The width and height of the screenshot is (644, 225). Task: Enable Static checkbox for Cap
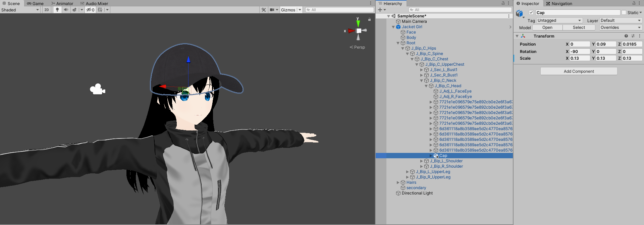pyautogui.click(x=624, y=12)
